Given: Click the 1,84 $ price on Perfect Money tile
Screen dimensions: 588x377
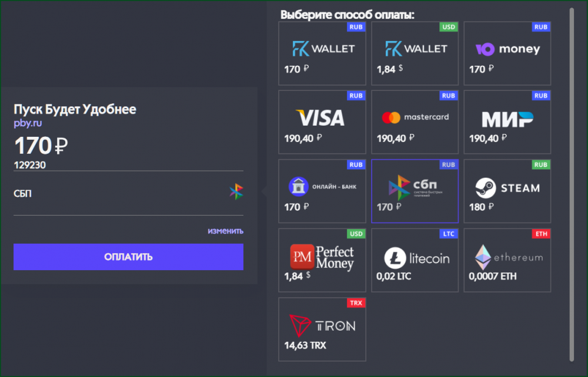Looking at the screenshot, I should (x=297, y=277).
